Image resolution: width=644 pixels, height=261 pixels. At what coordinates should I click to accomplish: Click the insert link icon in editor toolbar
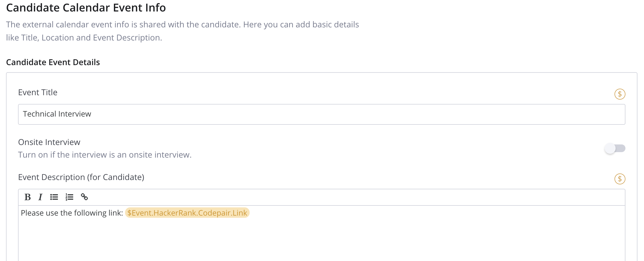click(84, 197)
